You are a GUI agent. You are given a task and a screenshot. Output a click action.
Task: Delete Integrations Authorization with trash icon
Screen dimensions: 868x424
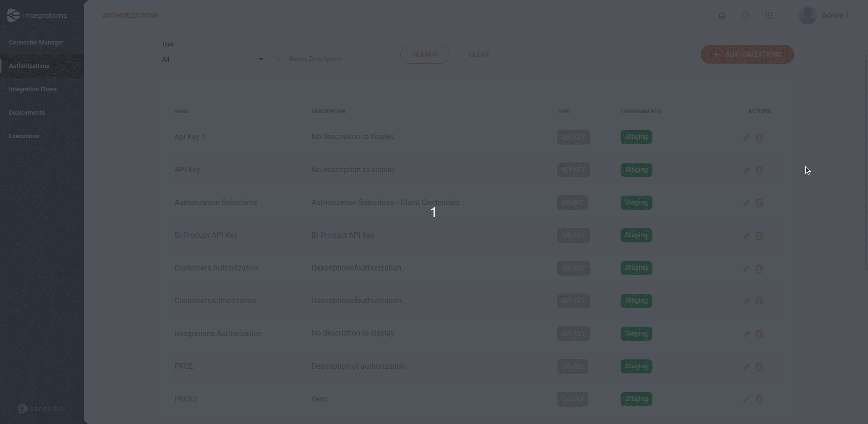(x=759, y=334)
